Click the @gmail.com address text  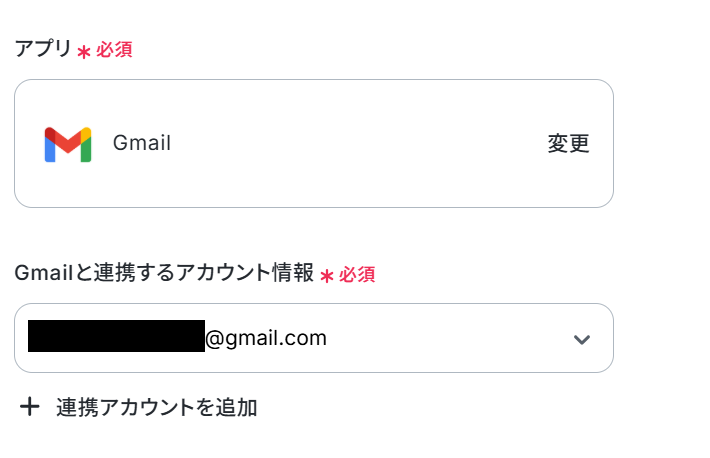pyautogui.click(x=266, y=338)
